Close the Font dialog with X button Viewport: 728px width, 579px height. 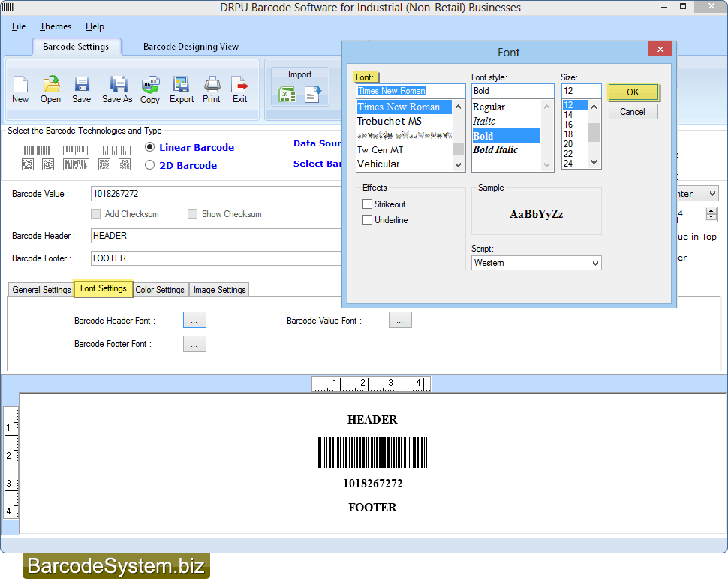tap(660, 49)
